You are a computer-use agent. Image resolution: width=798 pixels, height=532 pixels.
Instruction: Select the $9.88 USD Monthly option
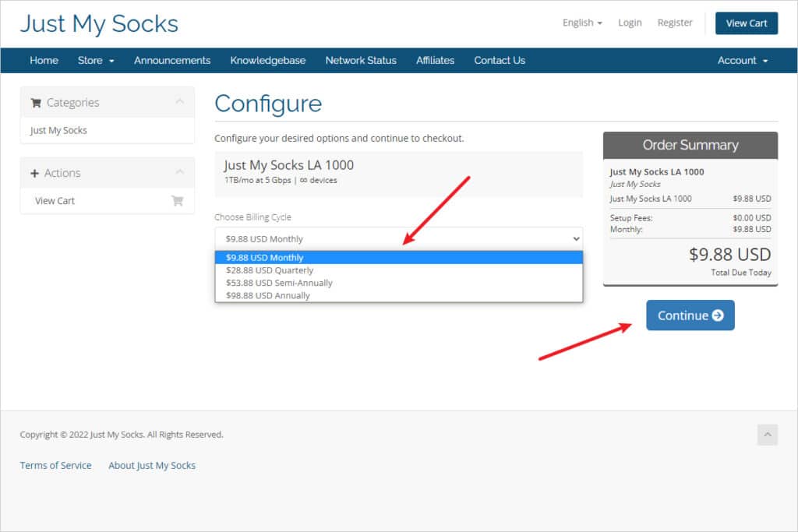tap(399, 257)
